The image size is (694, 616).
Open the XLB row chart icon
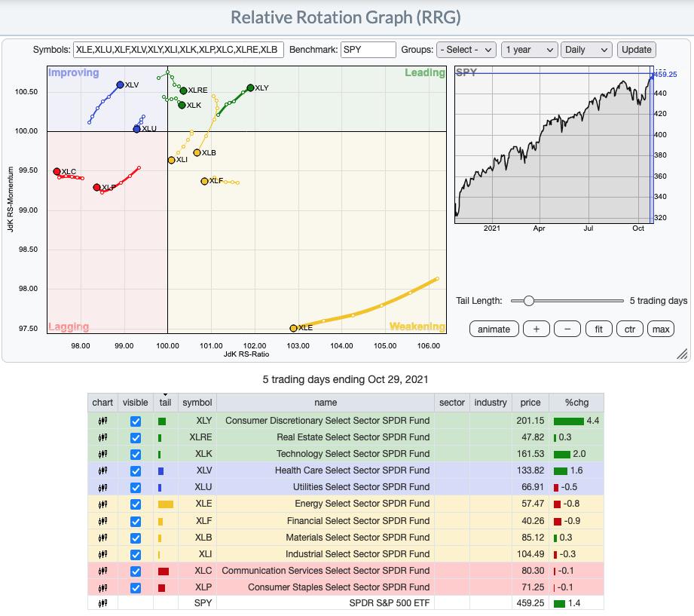[x=102, y=538]
